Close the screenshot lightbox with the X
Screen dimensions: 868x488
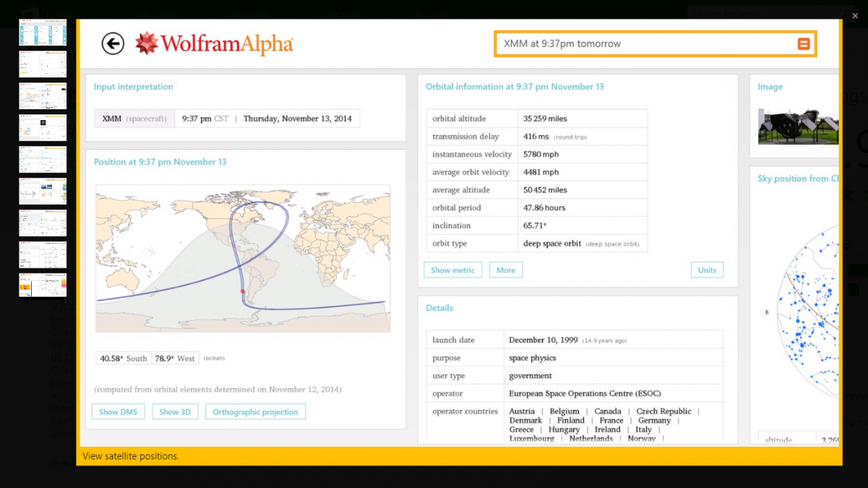coord(855,15)
